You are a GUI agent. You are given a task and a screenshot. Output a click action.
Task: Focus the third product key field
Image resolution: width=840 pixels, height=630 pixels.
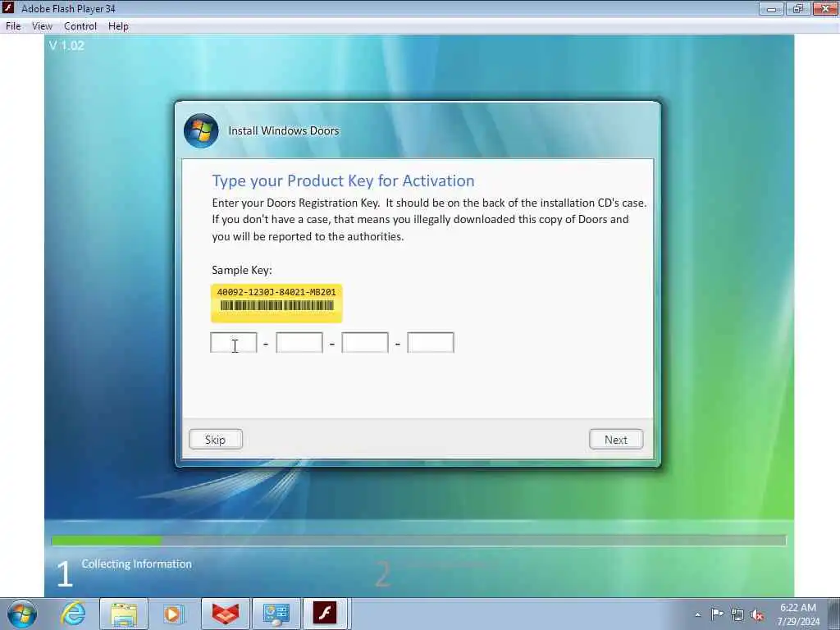click(x=365, y=342)
